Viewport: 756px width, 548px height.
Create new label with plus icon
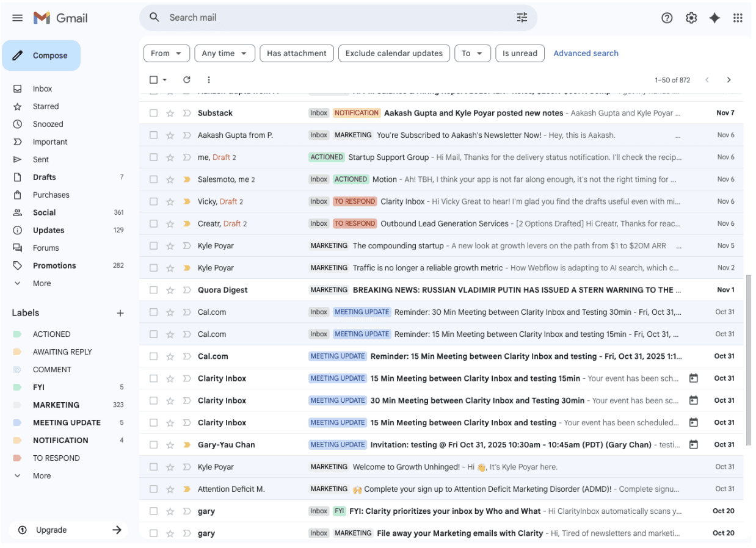coord(120,313)
